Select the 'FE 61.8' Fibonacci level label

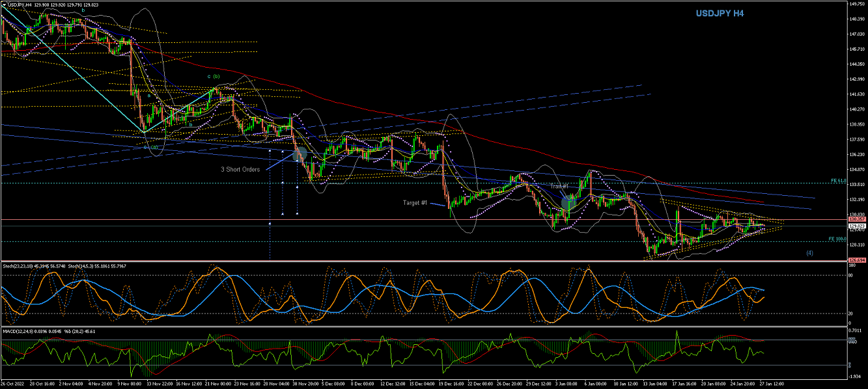(837, 181)
